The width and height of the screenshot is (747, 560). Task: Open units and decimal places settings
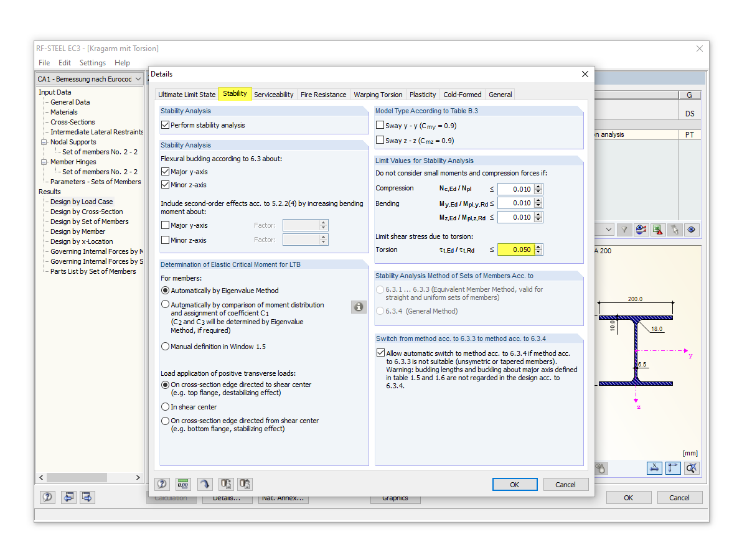pos(183,484)
